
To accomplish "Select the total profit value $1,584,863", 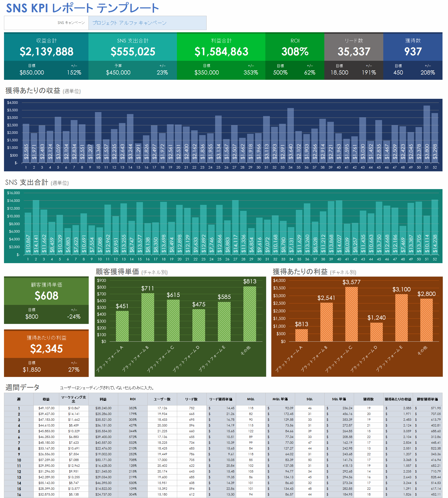I will coord(221,52).
